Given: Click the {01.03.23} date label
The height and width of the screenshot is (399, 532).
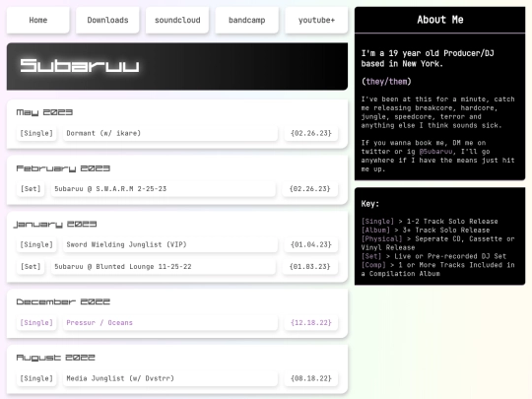Looking at the screenshot, I should coord(309,266).
